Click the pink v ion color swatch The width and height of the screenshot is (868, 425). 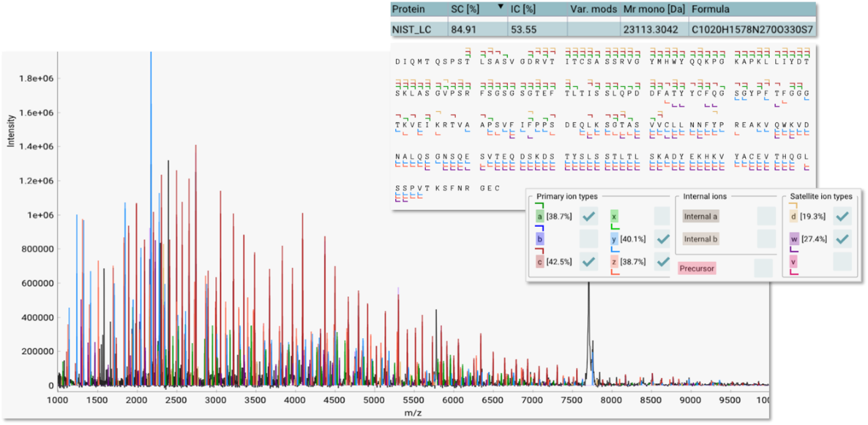click(x=793, y=262)
